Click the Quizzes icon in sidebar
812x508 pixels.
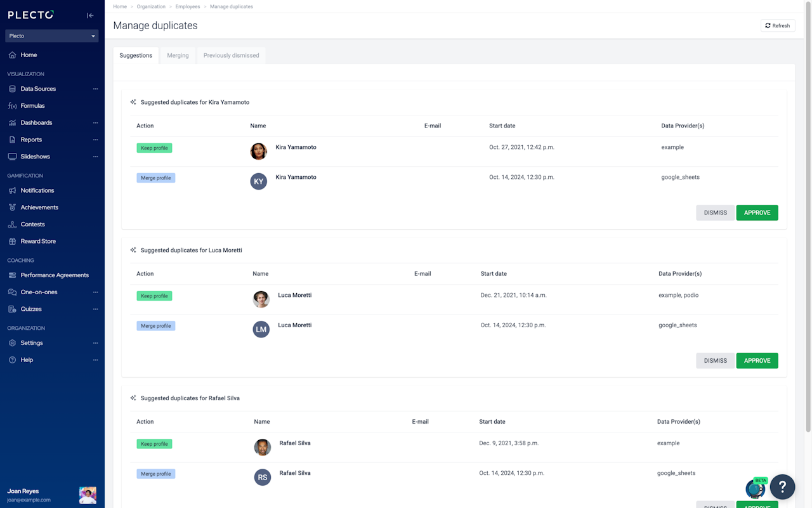point(12,309)
